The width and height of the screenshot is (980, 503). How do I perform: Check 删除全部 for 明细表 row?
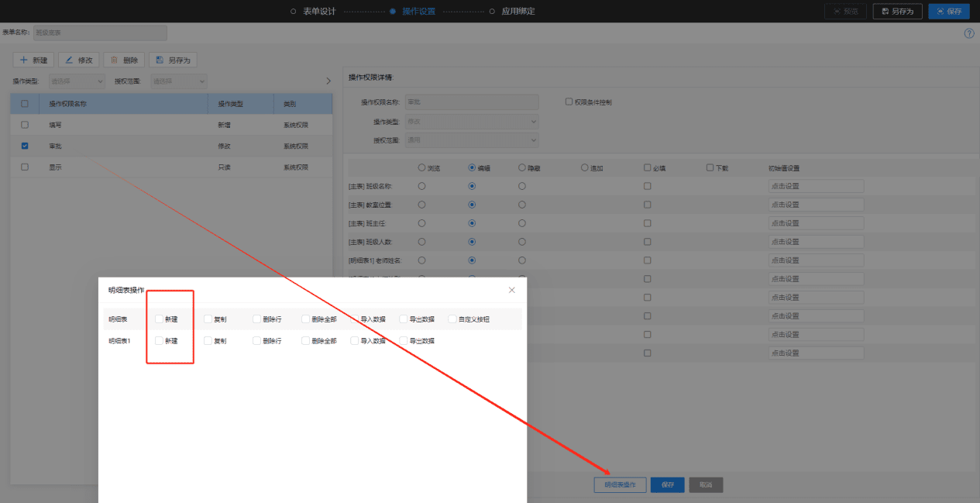(x=305, y=319)
